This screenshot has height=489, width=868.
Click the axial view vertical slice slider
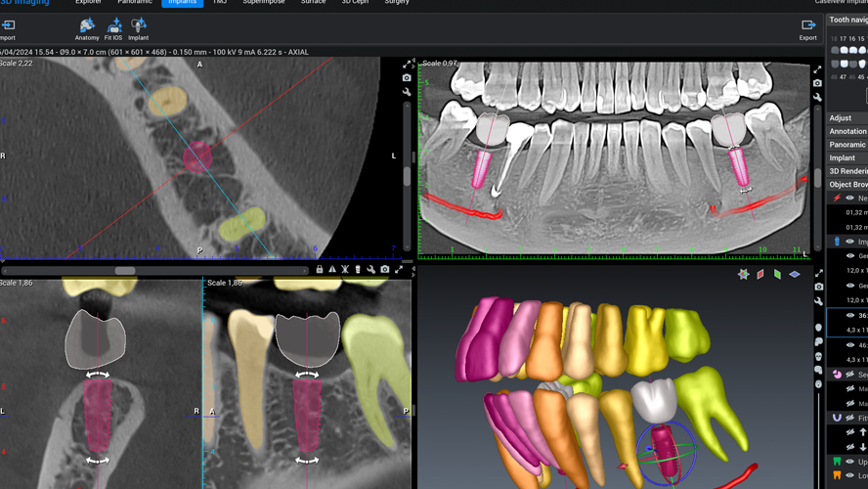click(x=407, y=176)
